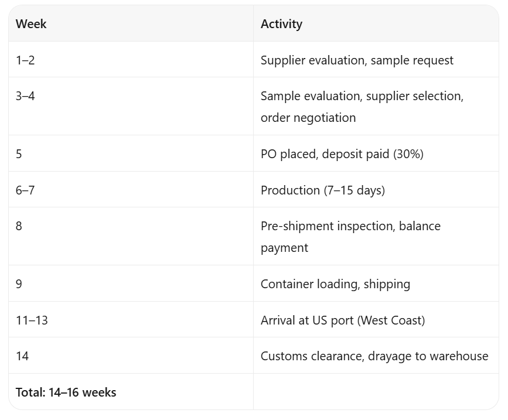The height and width of the screenshot is (420, 508).
Task: Click the week 14 cell
Action: pyautogui.click(x=131, y=356)
